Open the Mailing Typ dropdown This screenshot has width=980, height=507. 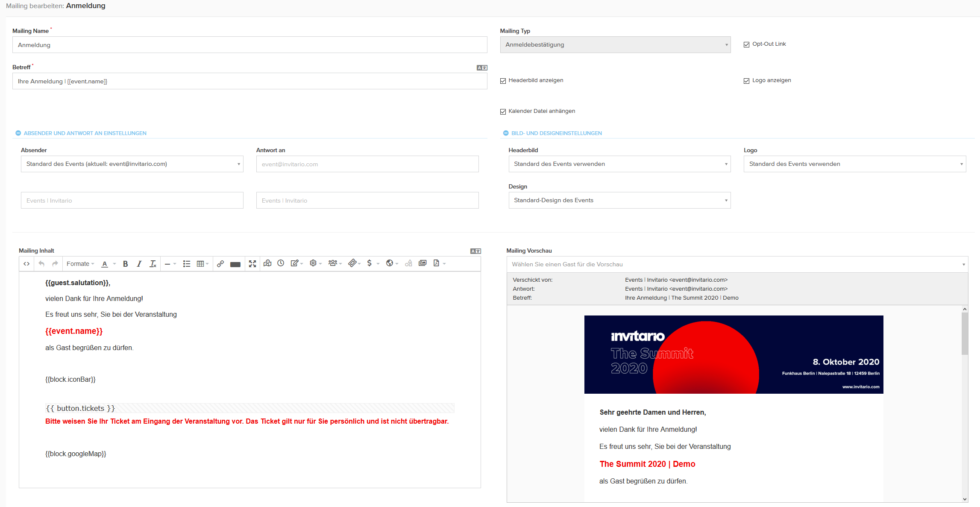(615, 45)
